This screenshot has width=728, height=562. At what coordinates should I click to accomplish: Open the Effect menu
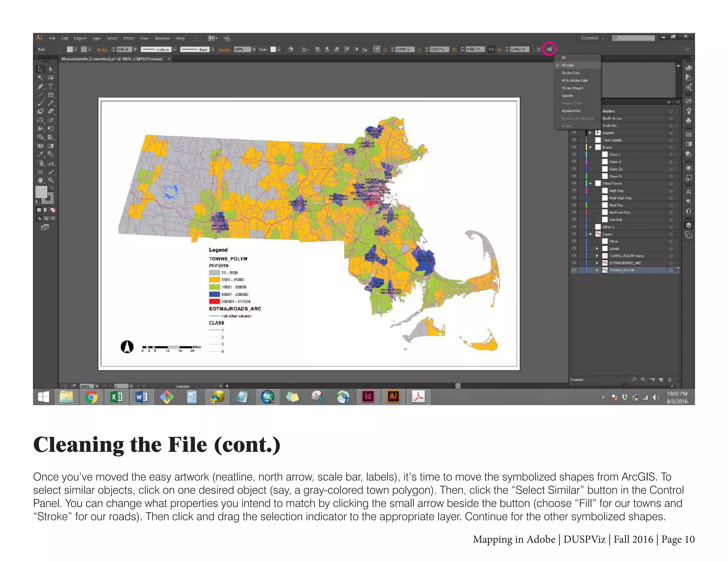pyautogui.click(x=129, y=38)
